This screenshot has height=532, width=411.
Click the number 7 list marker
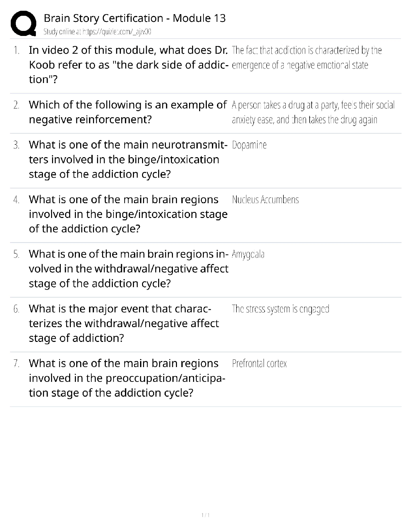click(x=16, y=363)
